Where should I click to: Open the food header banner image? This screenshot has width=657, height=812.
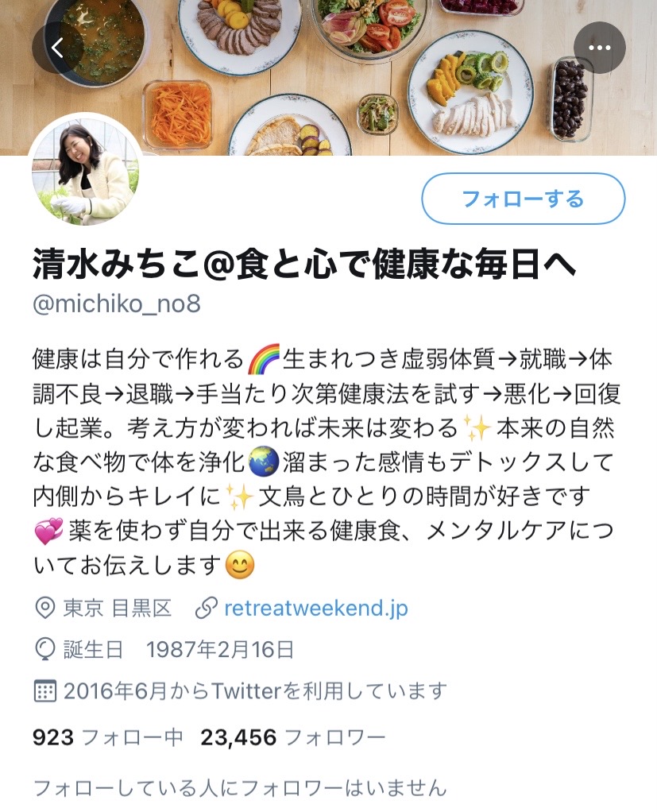328,78
